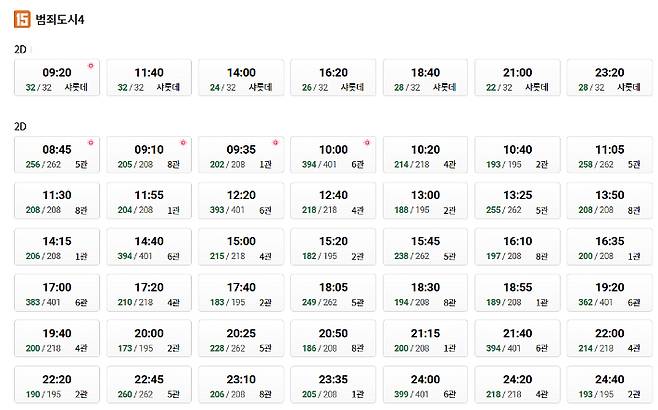
Task: Select the 22:00 screening in 4관
Action: point(610,339)
